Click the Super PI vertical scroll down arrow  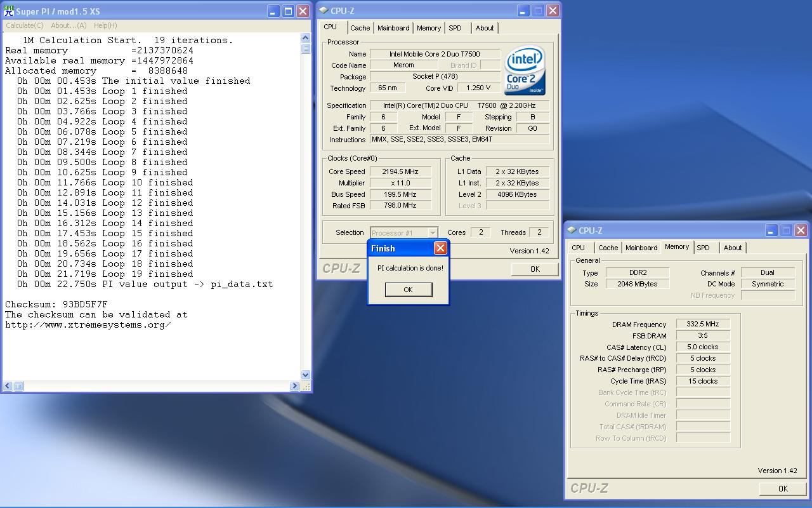tap(306, 375)
